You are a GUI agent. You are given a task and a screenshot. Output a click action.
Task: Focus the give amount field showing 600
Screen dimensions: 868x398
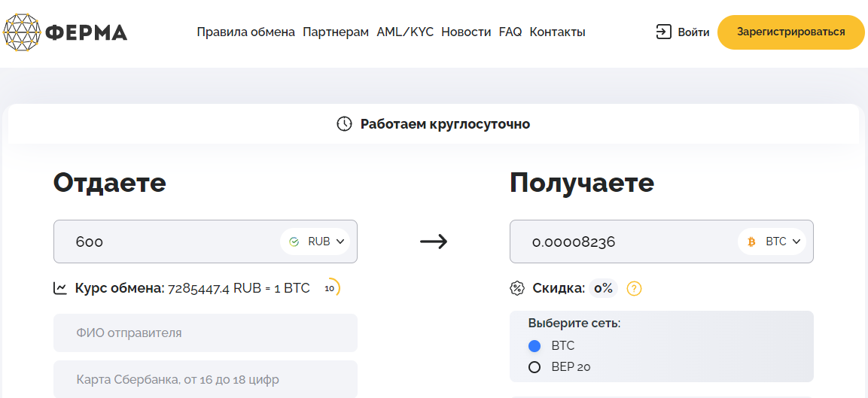click(206, 242)
